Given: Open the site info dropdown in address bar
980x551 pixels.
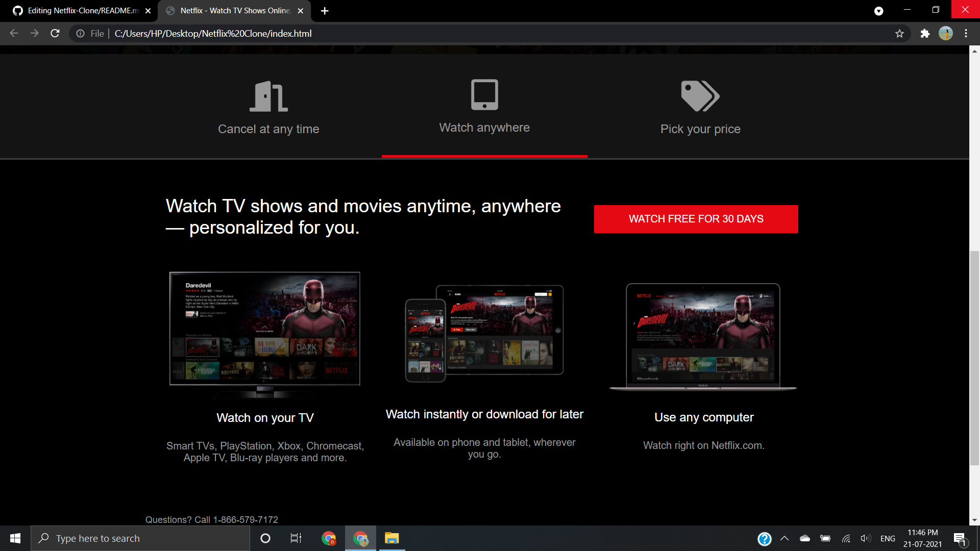Looking at the screenshot, I should coord(81,34).
